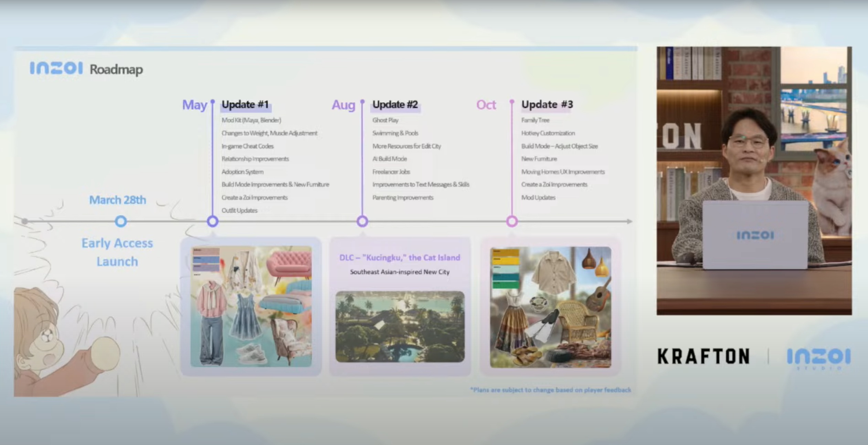Click the March 28th date label
Screen dimensions: 868x445
(x=117, y=200)
